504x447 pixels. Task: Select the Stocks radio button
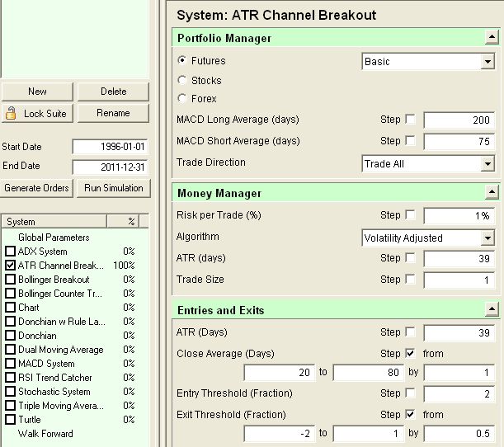182,80
